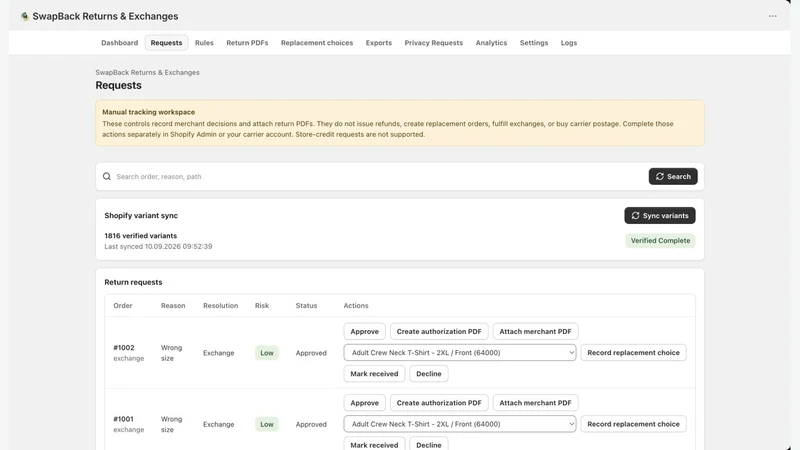This screenshot has width=800, height=450.
Task: Open the Logs tab
Action: click(569, 43)
